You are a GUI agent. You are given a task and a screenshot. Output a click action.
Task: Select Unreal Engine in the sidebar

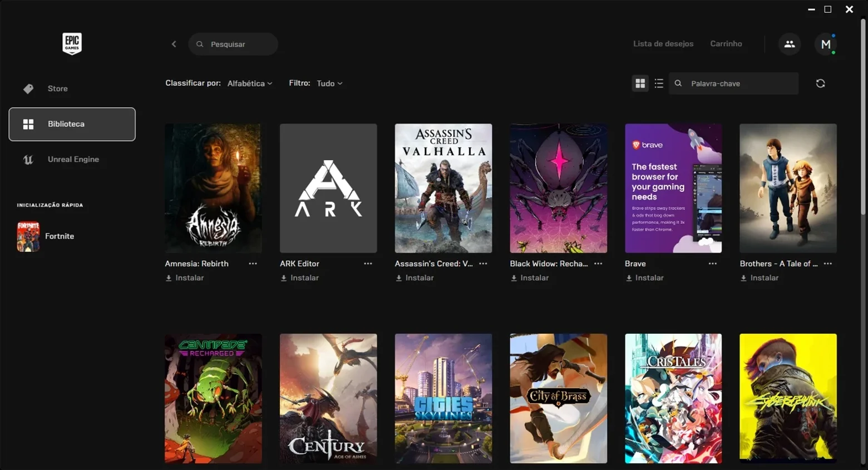[72, 159]
